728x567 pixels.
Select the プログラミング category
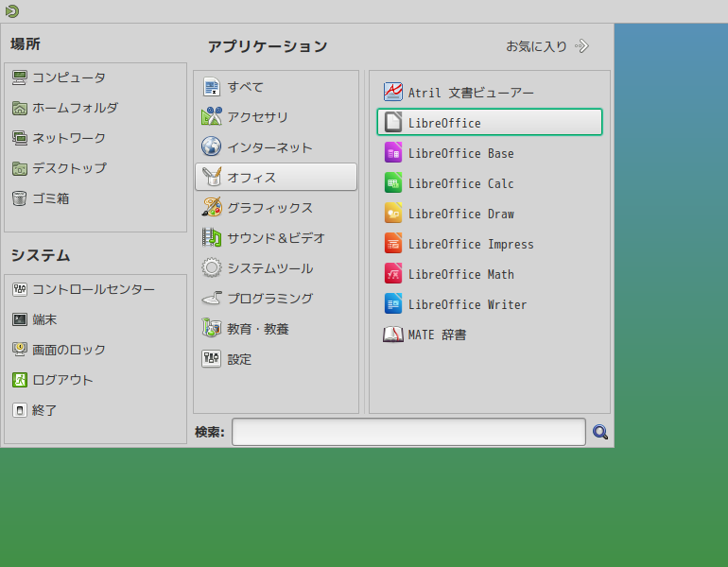pos(276,298)
